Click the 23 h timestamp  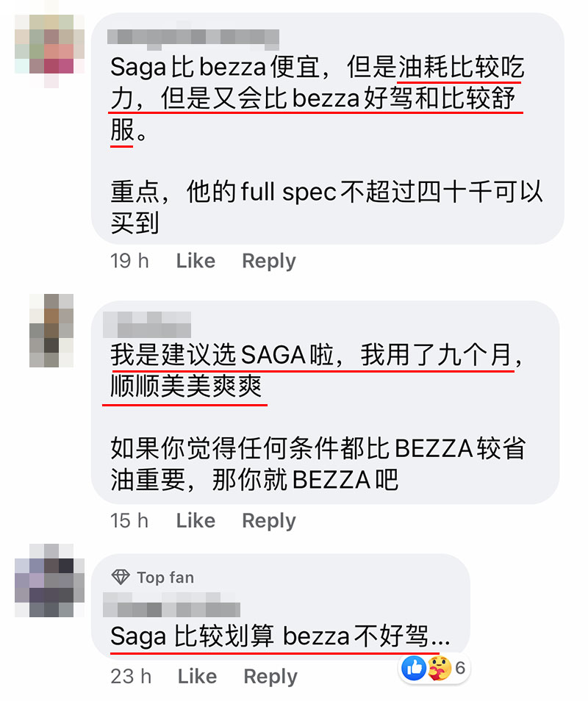[x=131, y=676]
